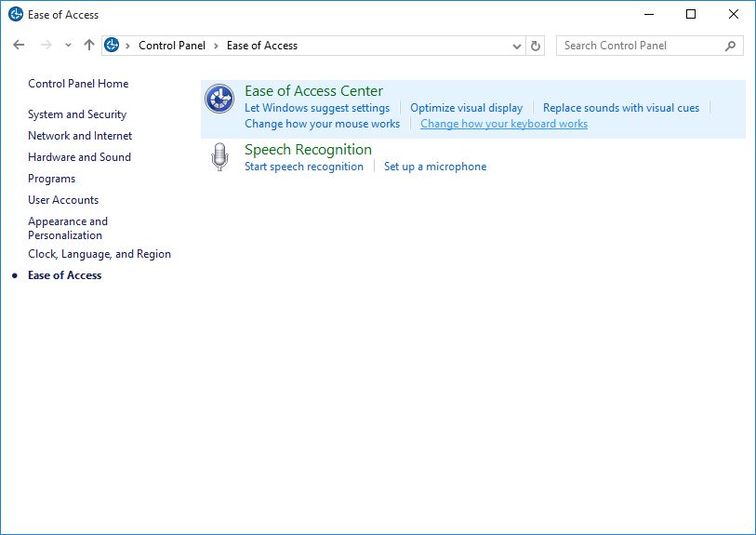Viewport: 756px width, 535px height.
Task: Click the Ease of Access Center icon
Action: pos(219,99)
